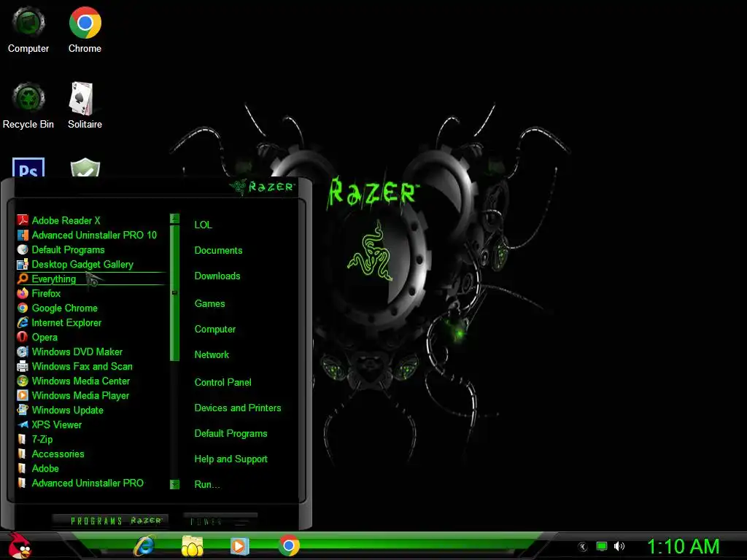Screen dimensions: 747x560
Task: Open the LOL user folder link
Action: (203, 225)
